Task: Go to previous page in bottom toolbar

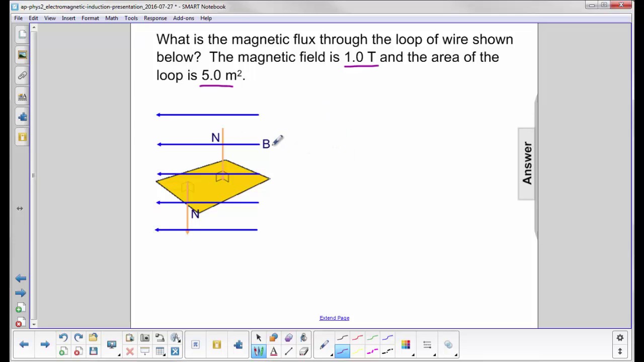Action: 24,344
